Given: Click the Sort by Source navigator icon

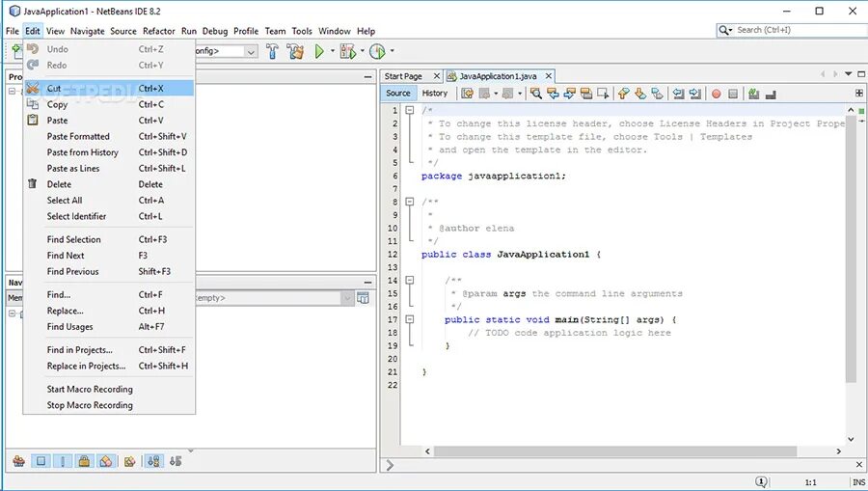Looking at the screenshot, I should (176, 460).
